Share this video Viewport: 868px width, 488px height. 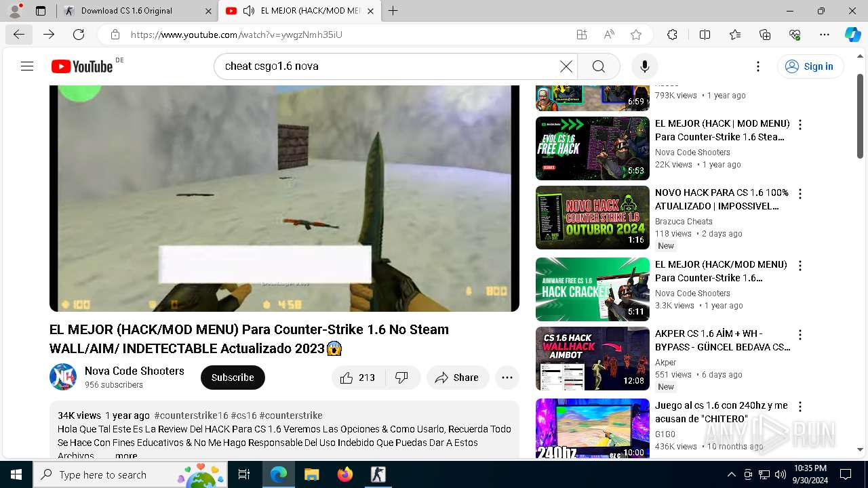[458, 378]
